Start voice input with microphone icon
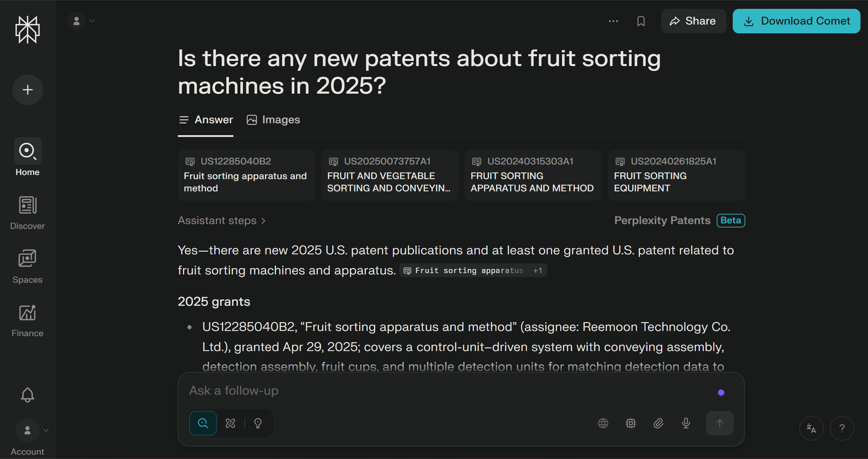The image size is (868, 459). coord(685,423)
